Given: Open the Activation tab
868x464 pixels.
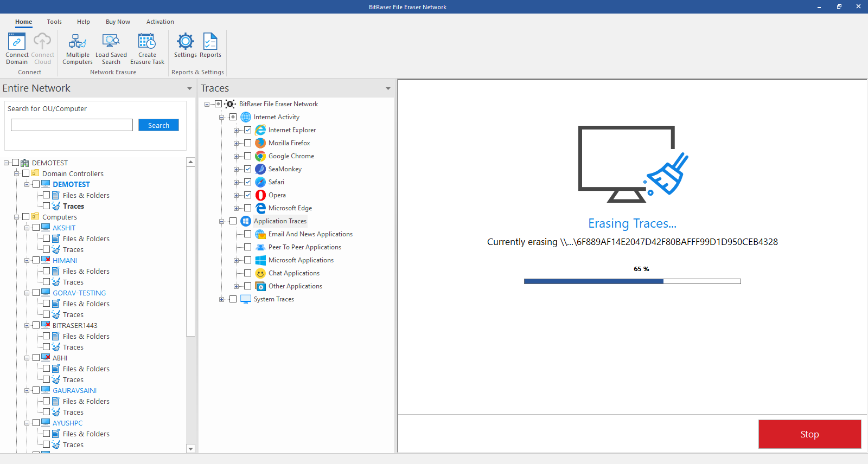Looking at the screenshot, I should click(x=160, y=22).
